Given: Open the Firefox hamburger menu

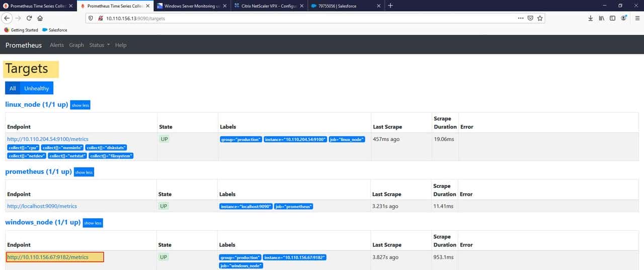Looking at the screenshot, I should [637, 18].
